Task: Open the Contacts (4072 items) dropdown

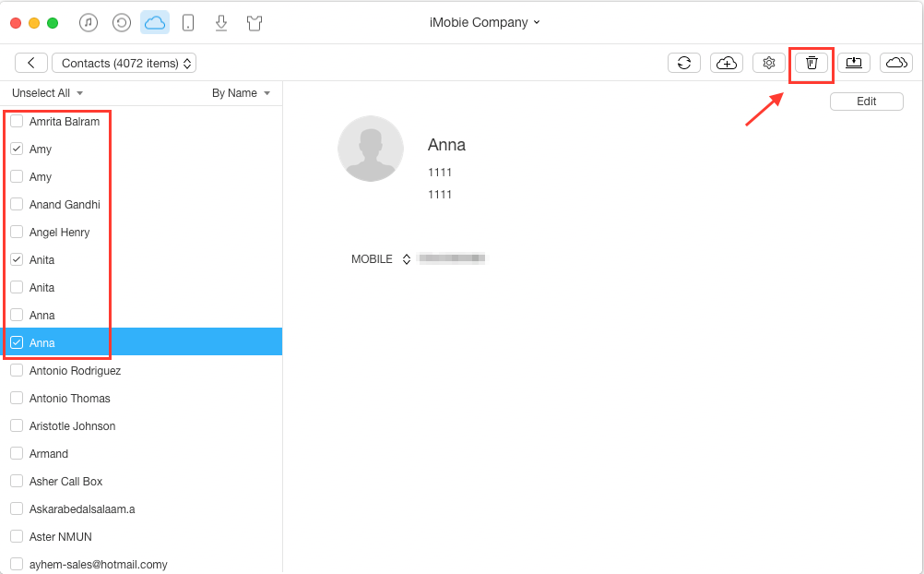Action: pos(124,63)
